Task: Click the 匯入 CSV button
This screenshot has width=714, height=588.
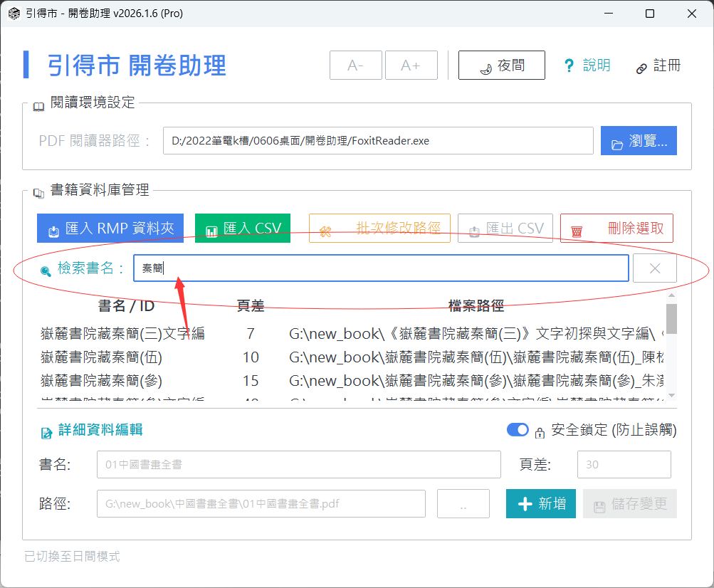Action: tap(242, 229)
